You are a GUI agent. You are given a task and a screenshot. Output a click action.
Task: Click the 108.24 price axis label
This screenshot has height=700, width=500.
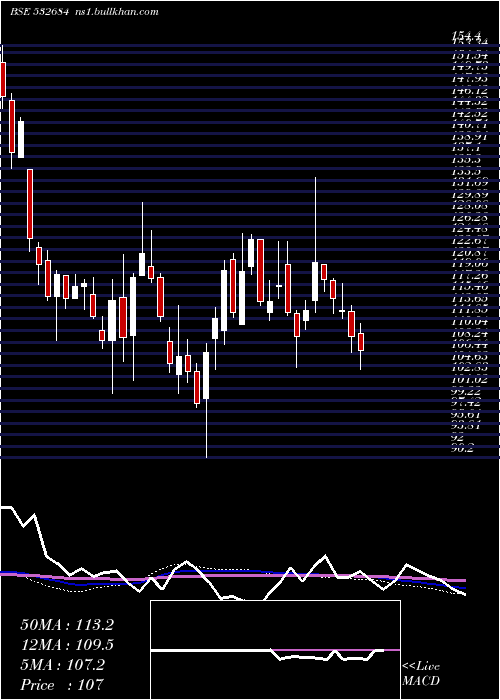pos(468,333)
